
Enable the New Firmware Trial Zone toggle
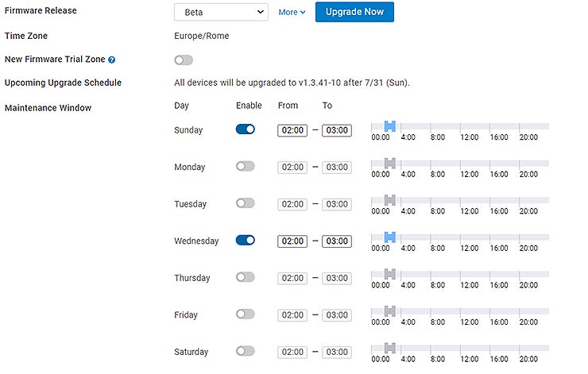click(x=184, y=60)
